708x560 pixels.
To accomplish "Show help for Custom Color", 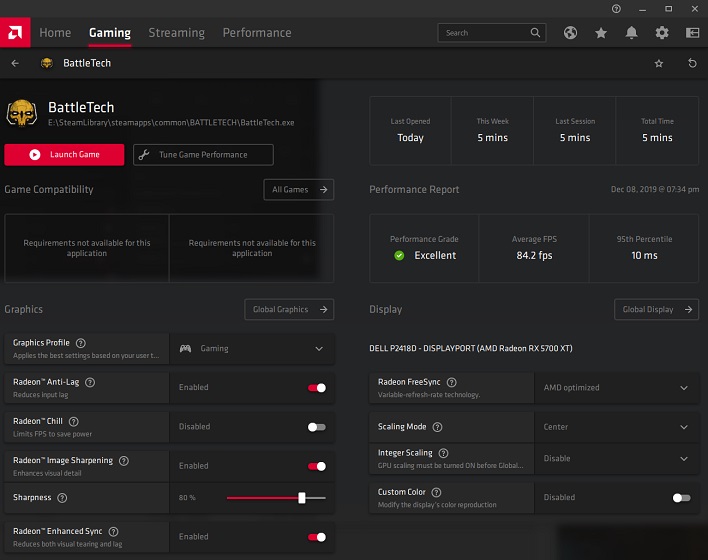I will [437, 492].
